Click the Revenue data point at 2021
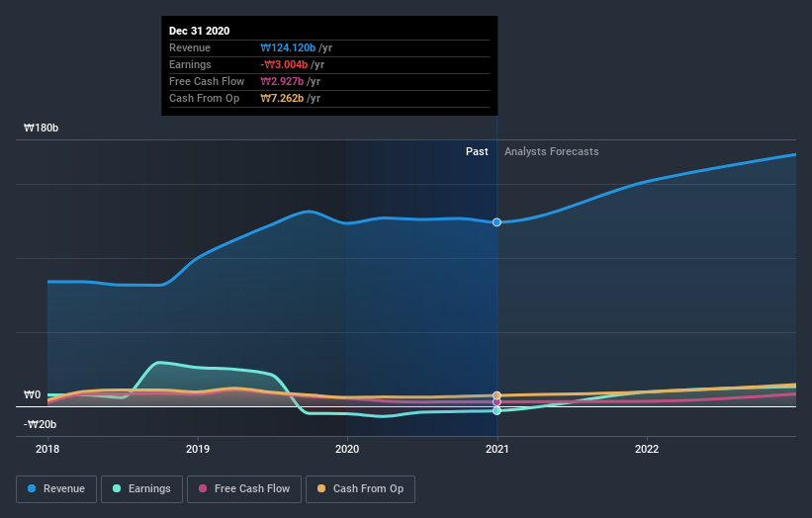Viewport: 812px width, 518px height. click(x=496, y=222)
